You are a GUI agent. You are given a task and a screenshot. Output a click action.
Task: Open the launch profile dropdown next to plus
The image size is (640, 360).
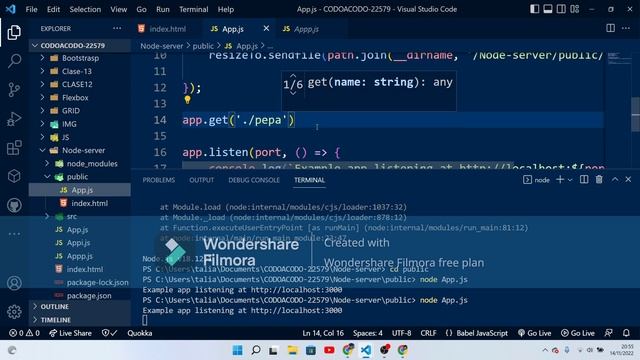click(x=570, y=180)
